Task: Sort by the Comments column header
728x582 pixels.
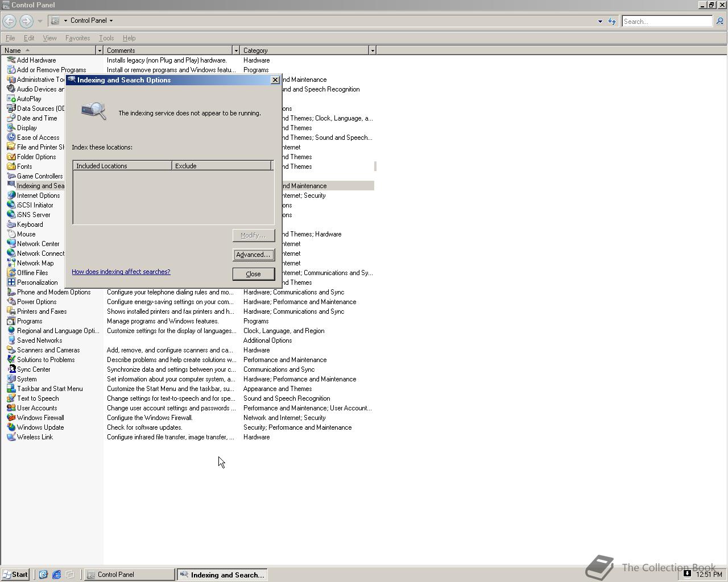Action: pos(168,51)
